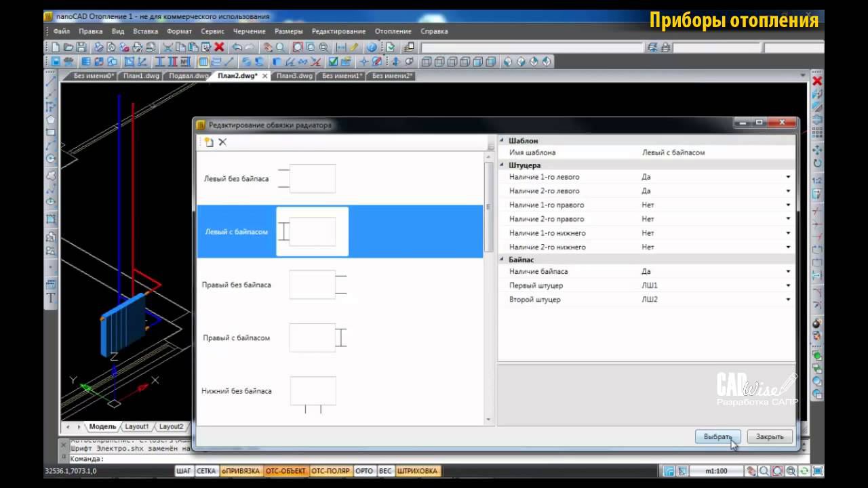Open the Файл menu
Viewport: 868px width, 488px height.
click(x=61, y=31)
